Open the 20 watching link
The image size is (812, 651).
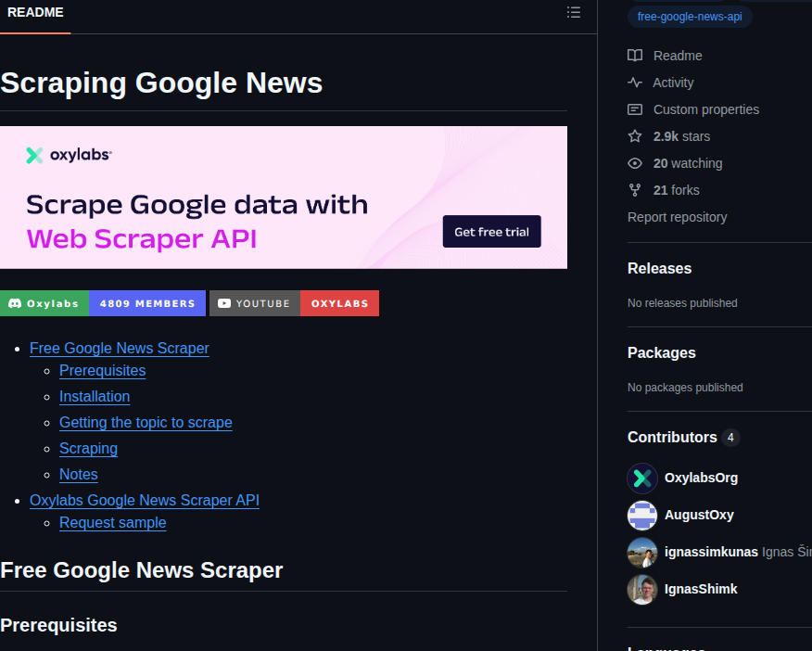click(x=688, y=163)
